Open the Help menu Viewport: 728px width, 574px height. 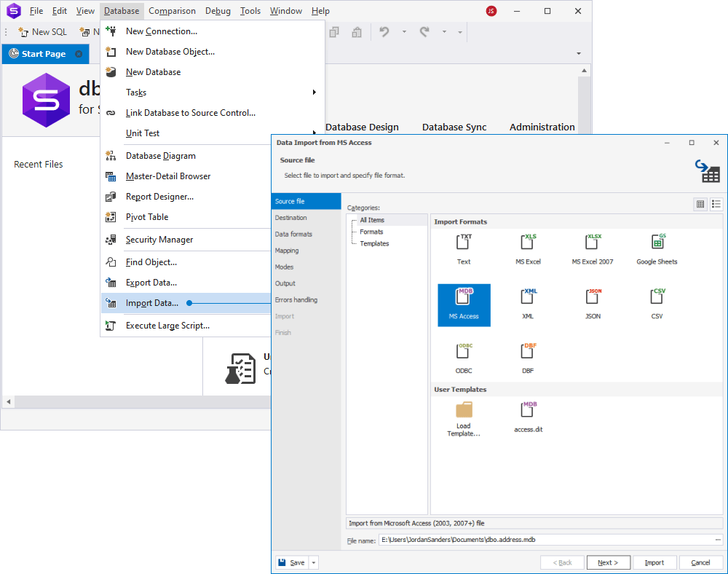coord(320,11)
